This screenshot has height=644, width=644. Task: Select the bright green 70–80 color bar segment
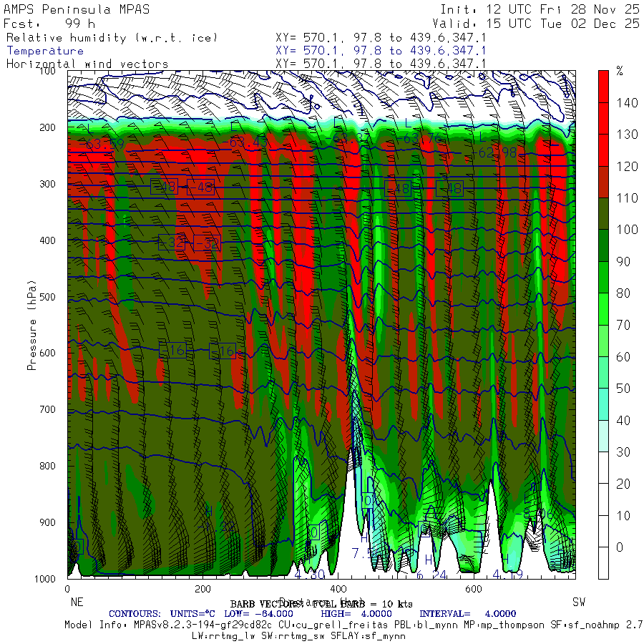603,309
